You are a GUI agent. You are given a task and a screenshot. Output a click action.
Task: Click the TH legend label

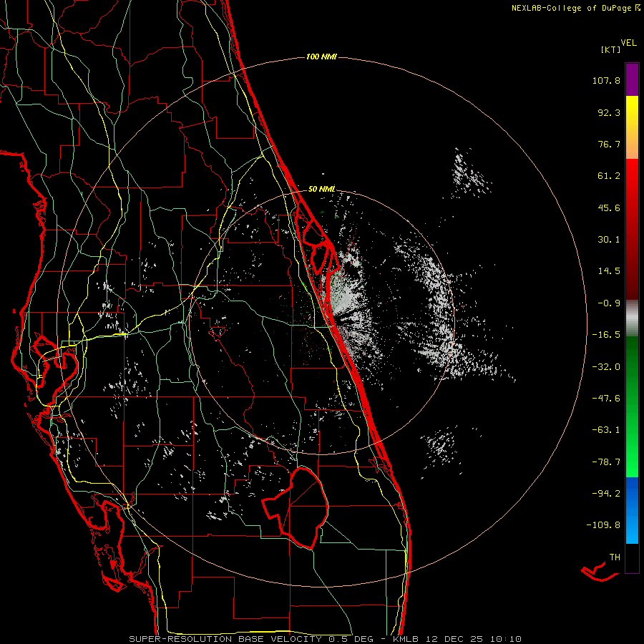pyautogui.click(x=615, y=557)
